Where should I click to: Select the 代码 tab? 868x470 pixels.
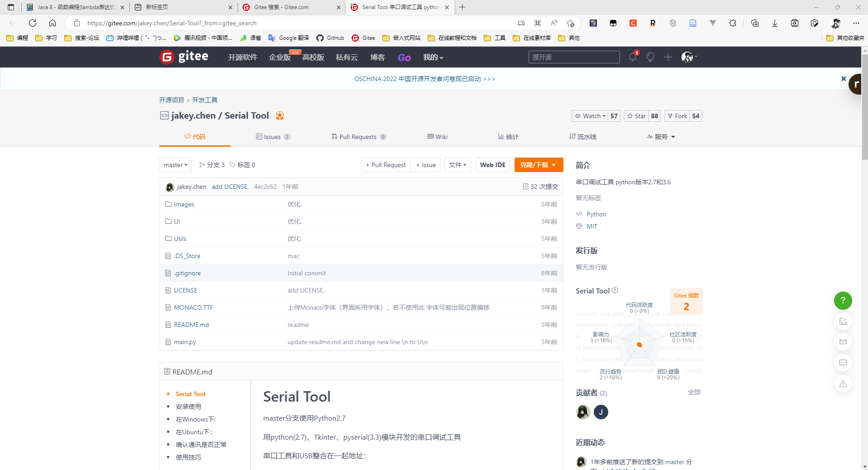(x=195, y=137)
